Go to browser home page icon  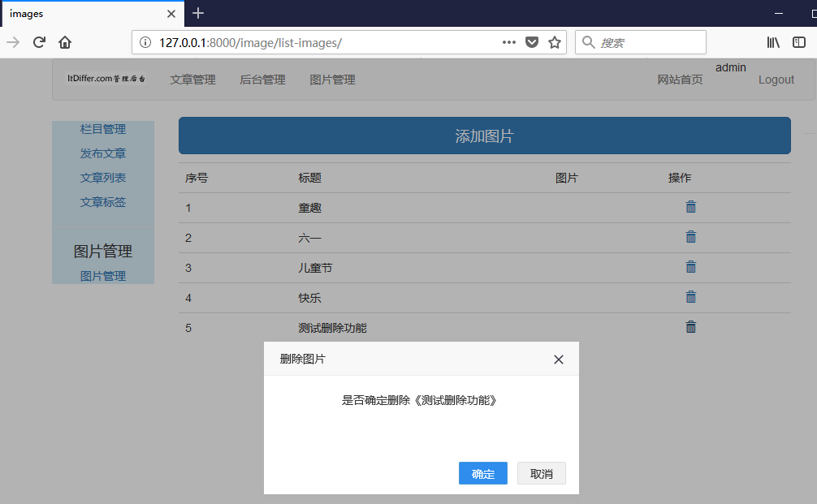pos(65,42)
